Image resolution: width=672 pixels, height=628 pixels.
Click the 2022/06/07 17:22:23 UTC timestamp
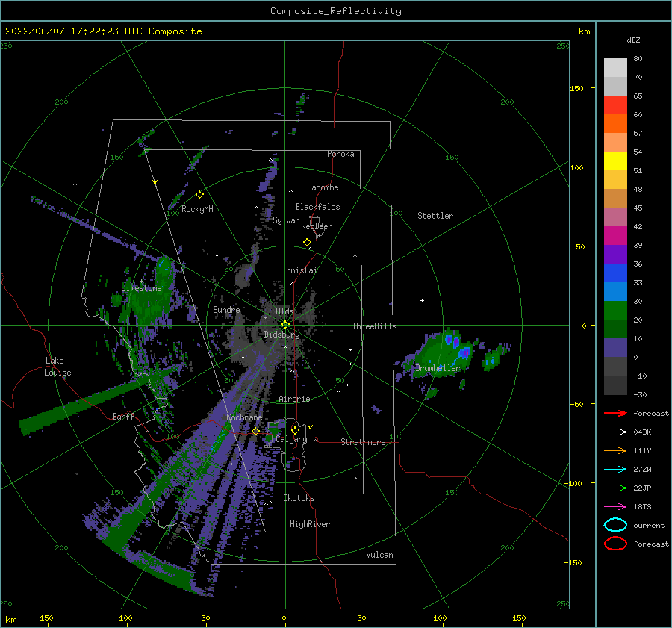coord(103,31)
